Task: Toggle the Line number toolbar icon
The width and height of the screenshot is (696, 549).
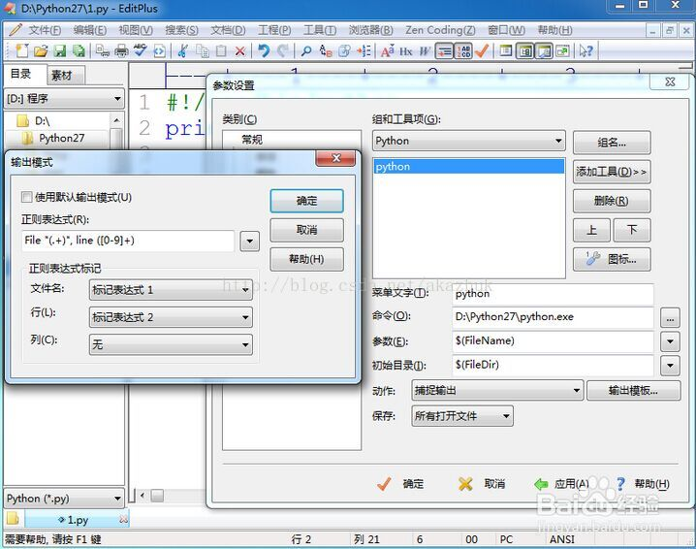Action: 463,51
